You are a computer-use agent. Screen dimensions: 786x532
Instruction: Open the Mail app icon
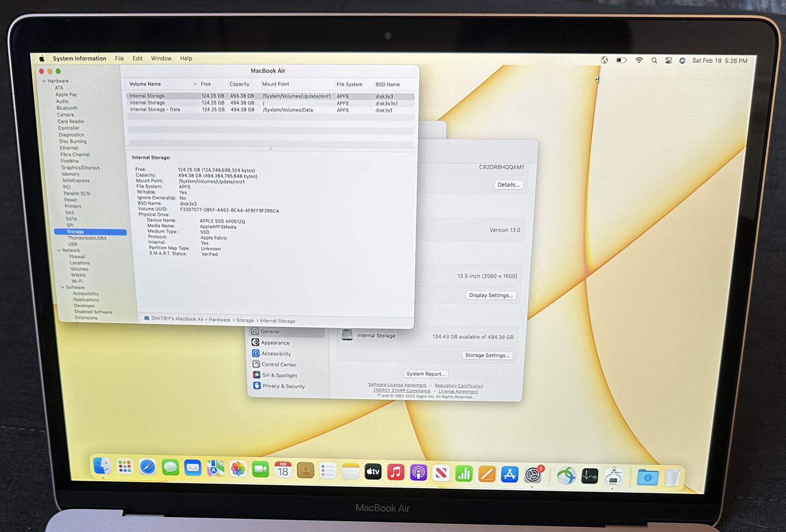(x=193, y=468)
